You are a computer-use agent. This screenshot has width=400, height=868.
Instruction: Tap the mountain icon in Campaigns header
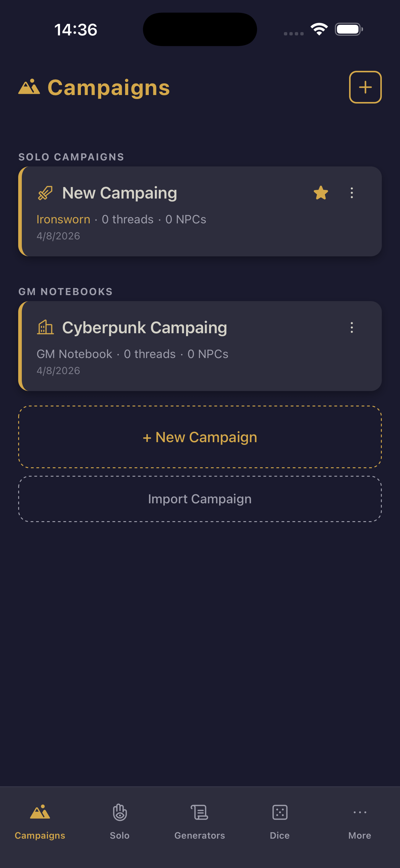(x=29, y=87)
